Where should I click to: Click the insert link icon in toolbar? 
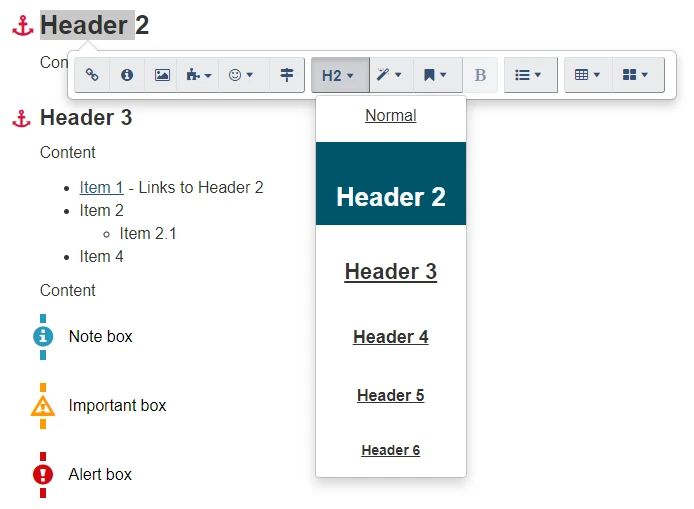coord(92,75)
